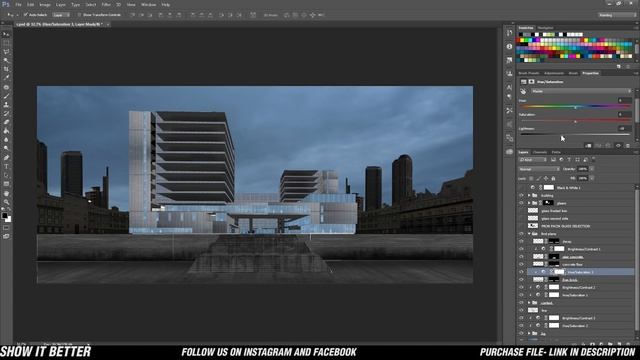Hide the Hue/Saturation 1 layer
The height and width of the screenshot is (360, 640).
point(521,295)
